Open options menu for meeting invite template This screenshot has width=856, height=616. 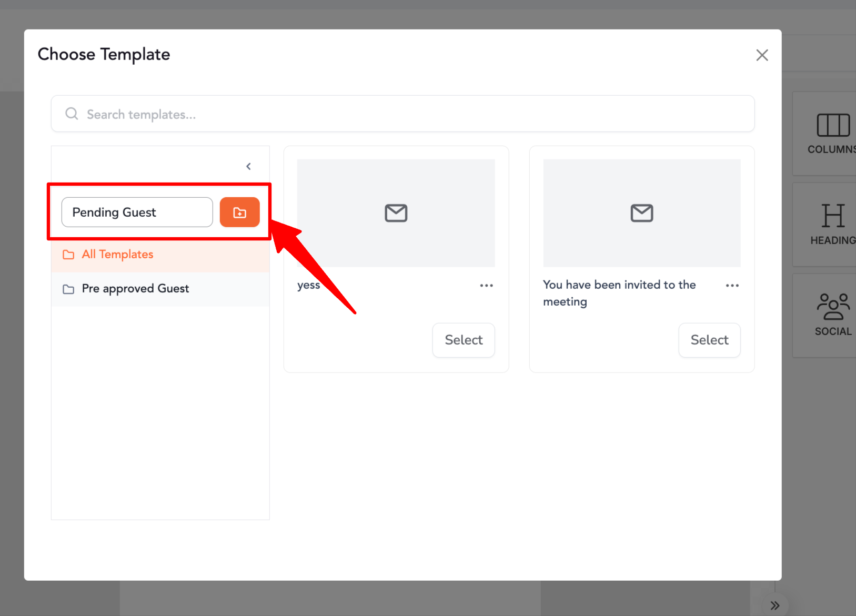[732, 286]
